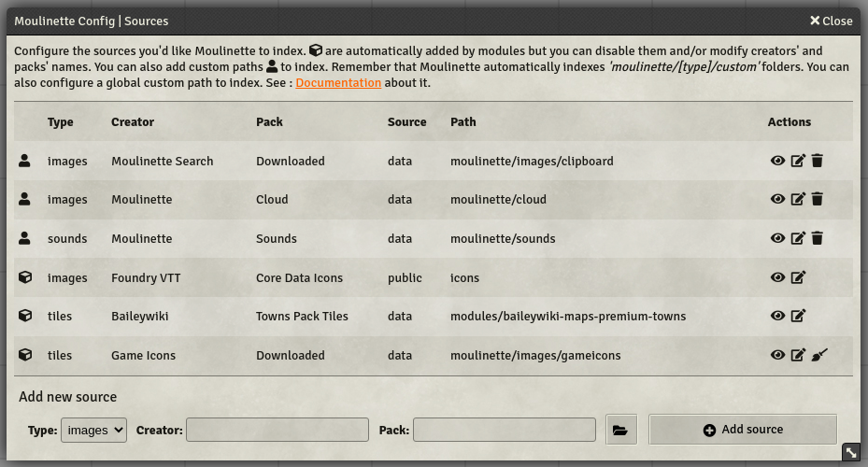The image size is (868, 467).
Task: Click the Core Data Icons pack cell
Action: click(300, 277)
